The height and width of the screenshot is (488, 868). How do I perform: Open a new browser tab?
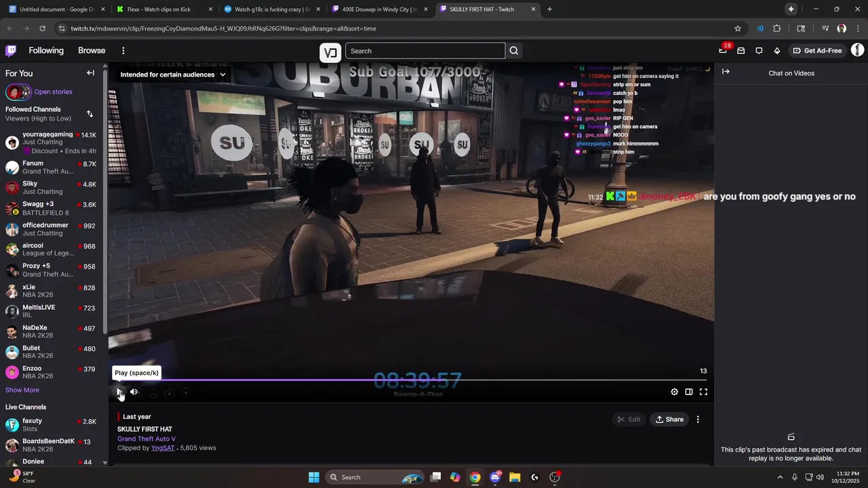pyautogui.click(x=549, y=9)
